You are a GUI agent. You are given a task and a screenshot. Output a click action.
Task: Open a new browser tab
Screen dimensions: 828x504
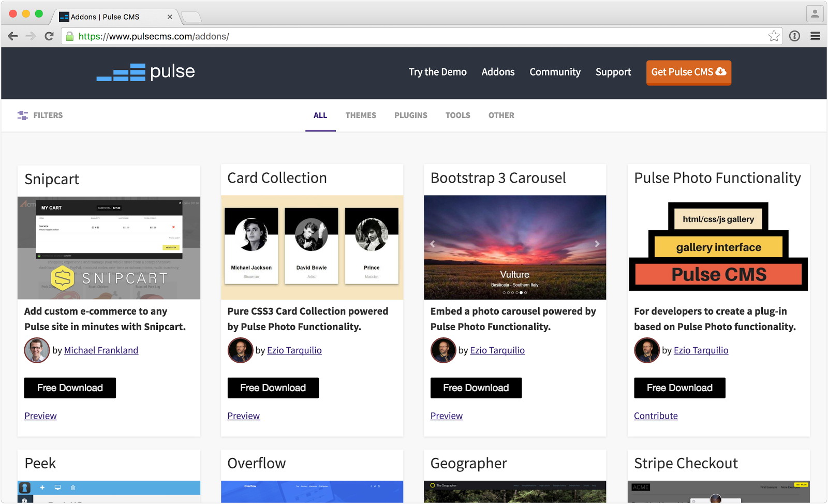tap(191, 17)
